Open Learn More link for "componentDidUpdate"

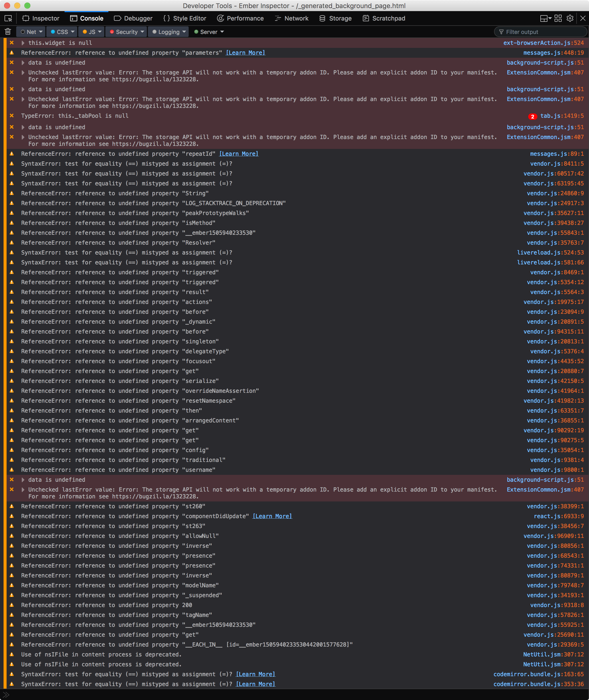pos(272,516)
